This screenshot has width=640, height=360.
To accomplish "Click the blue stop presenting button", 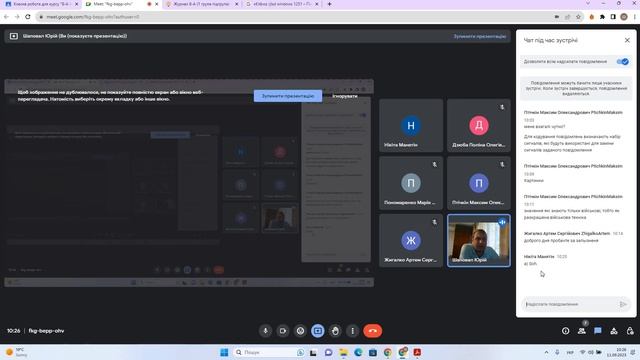I will pos(288,96).
